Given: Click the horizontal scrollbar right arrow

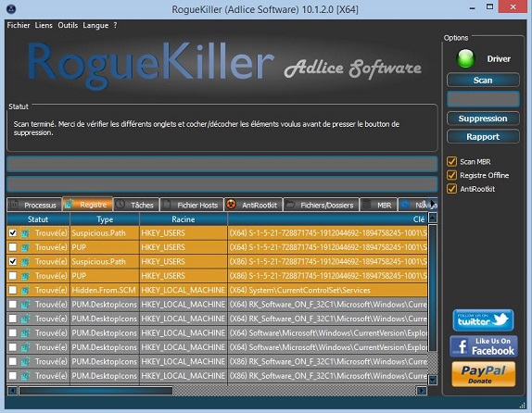Looking at the screenshot, I should (x=422, y=391).
